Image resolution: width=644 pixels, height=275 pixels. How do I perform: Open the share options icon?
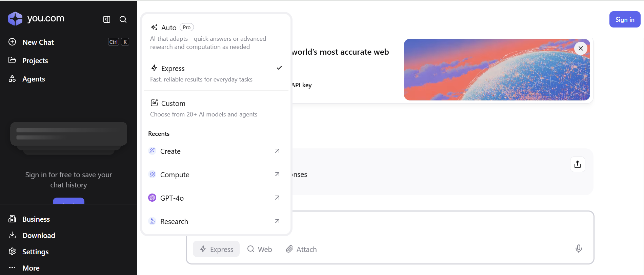pyautogui.click(x=578, y=164)
